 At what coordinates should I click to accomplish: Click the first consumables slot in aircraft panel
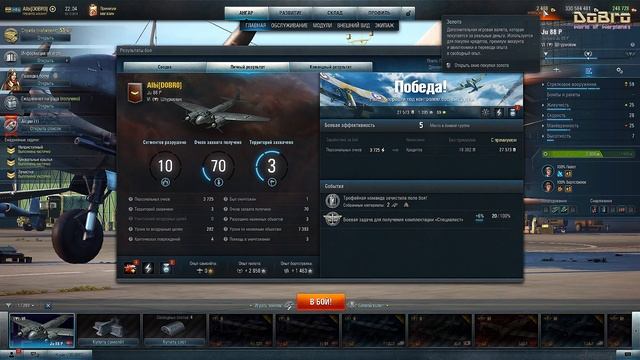pos(595,210)
